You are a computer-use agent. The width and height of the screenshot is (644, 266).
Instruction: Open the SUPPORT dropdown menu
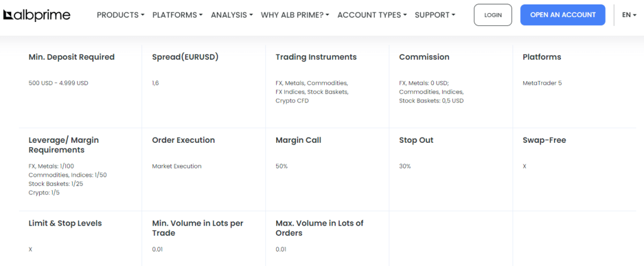[435, 15]
